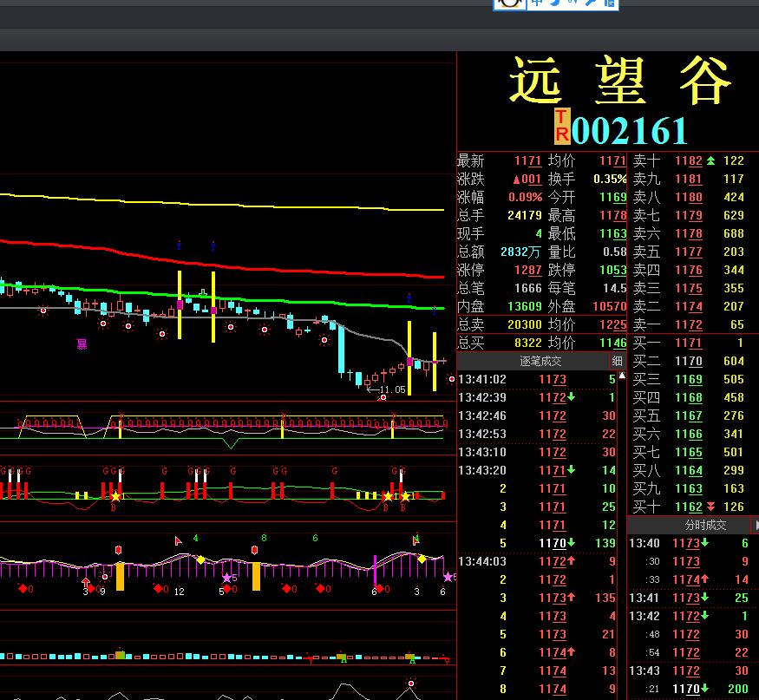The width and height of the screenshot is (759, 700).
Task: Click the red Y marker in the bottom strip
Action: point(310,660)
